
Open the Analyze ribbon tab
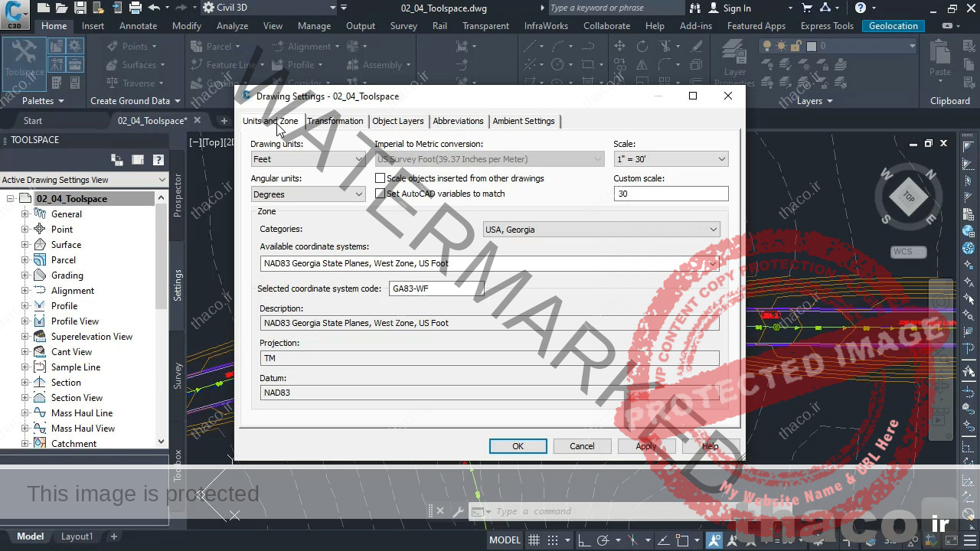pyautogui.click(x=232, y=26)
